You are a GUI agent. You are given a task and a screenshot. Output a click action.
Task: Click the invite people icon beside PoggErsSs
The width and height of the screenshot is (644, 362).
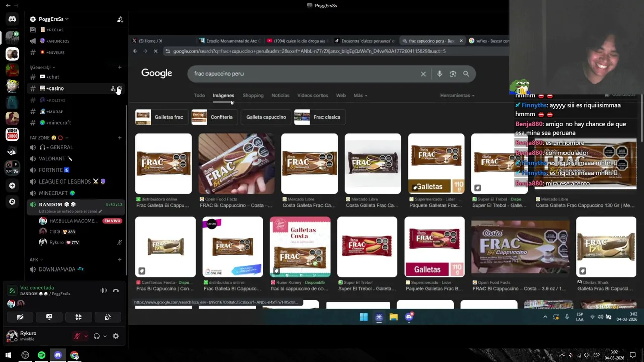(x=120, y=19)
